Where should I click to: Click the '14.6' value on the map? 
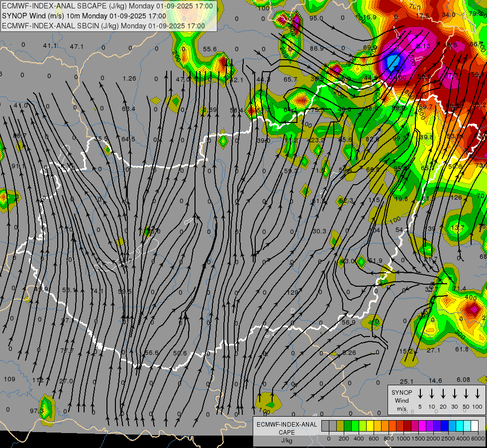[x=435, y=380]
